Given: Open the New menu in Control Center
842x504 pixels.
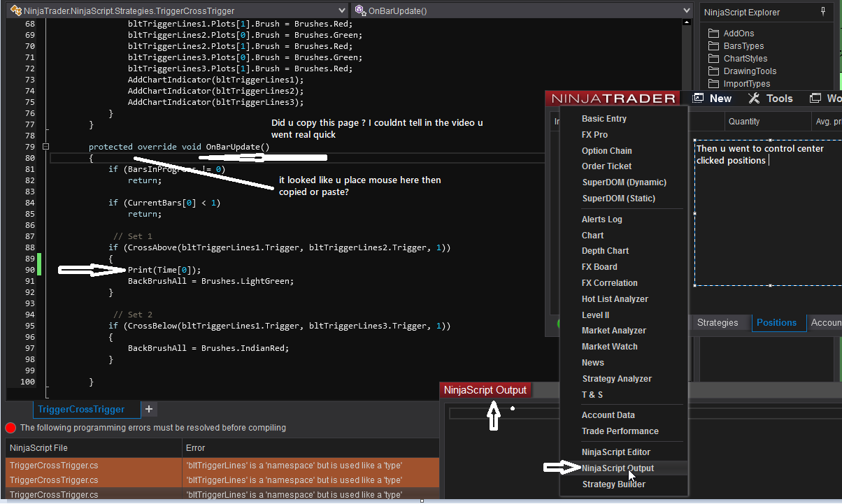Looking at the screenshot, I should click(713, 99).
